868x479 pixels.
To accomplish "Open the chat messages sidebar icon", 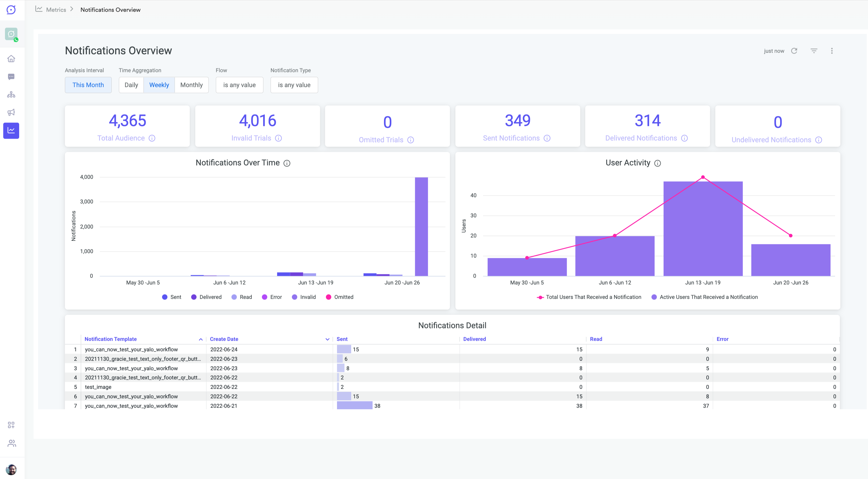I will pyautogui.click(x=11, y=77).
